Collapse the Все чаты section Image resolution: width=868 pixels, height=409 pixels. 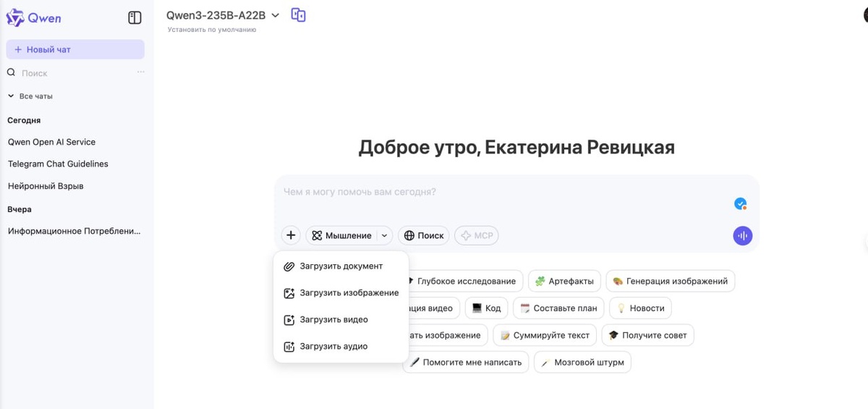coord(30,96)
